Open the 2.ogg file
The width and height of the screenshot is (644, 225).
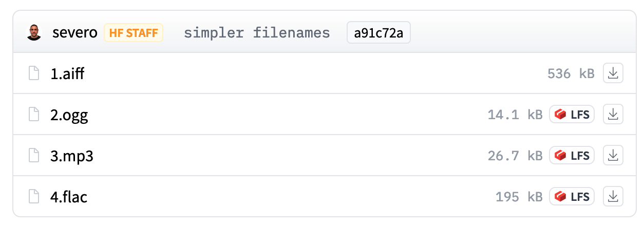pyautogui.click(x=69, y=115)
